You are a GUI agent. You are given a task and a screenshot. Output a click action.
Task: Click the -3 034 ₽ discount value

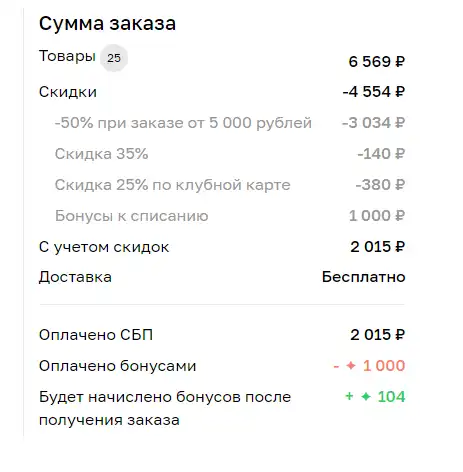pyautogui.click(x=374, y=123)
